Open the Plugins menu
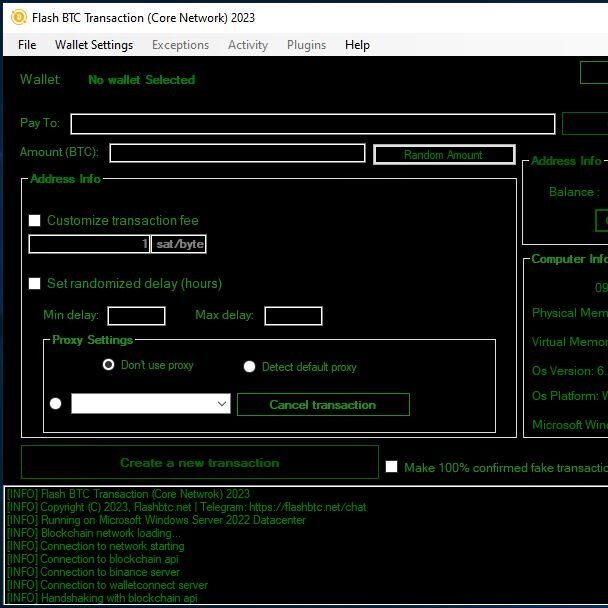 coord(306,45)
